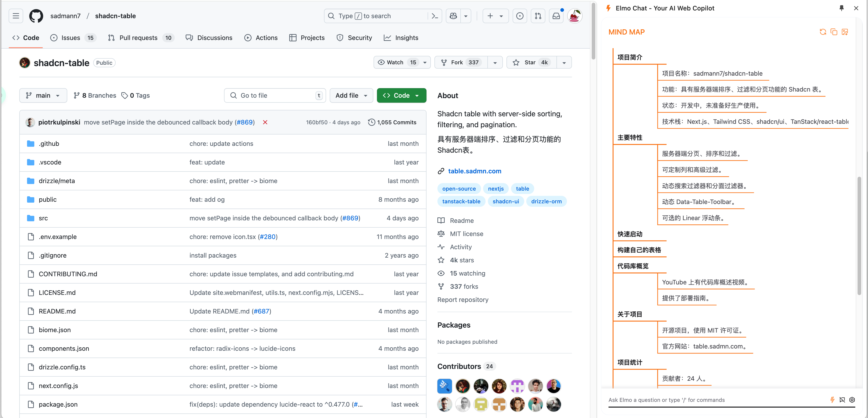The height and width of the screenshot is (418, 868).
Task: Pin the Elmo Chat side panel
Action: [841, 8]
